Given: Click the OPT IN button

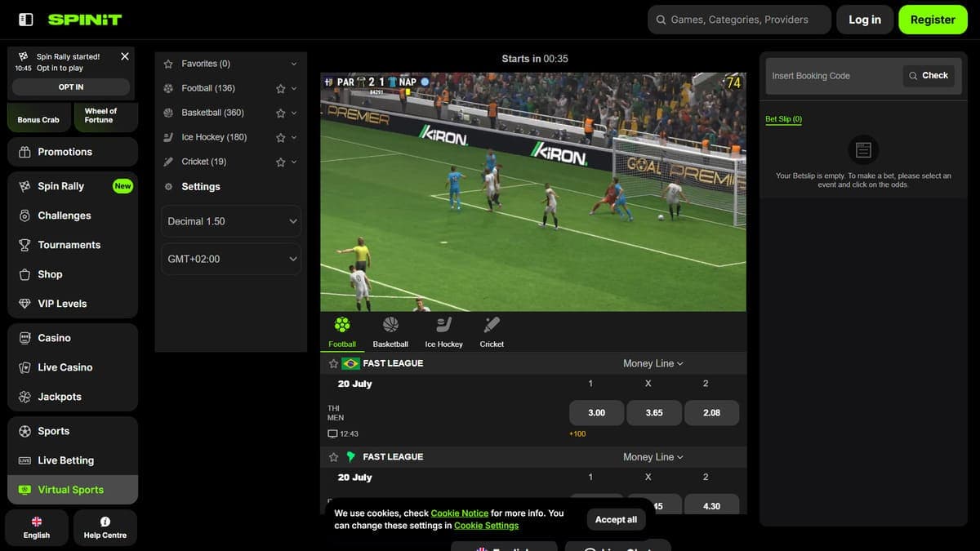Looking at the screenshot, I should 71,87.
